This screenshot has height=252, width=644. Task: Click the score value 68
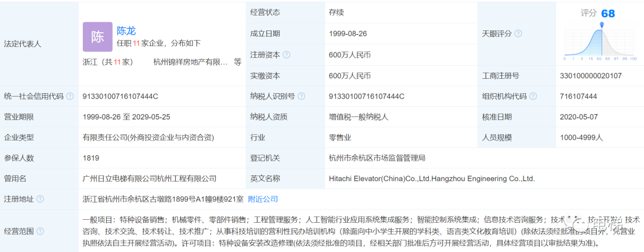click(608, 14)
